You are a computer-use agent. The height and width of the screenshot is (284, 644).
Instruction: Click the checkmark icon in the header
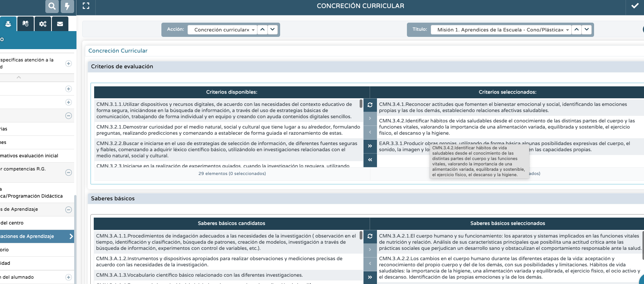pyautogui.click(x=635, y=6)
